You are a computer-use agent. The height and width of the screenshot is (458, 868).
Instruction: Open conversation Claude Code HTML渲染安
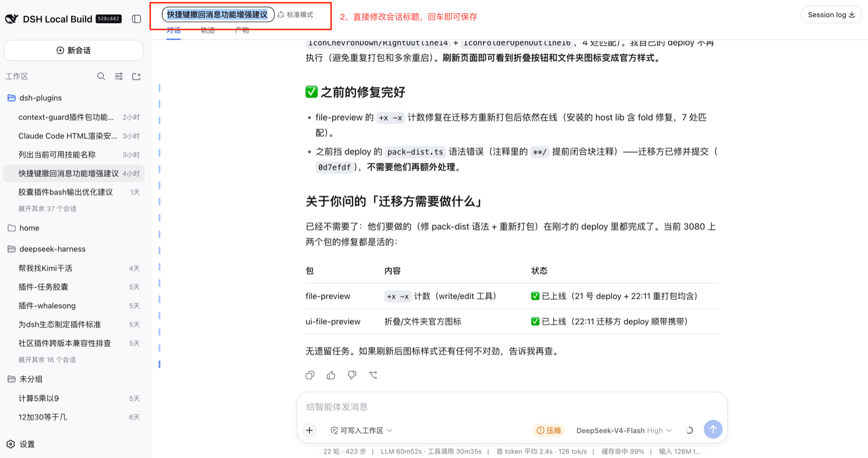click(74, 136)
